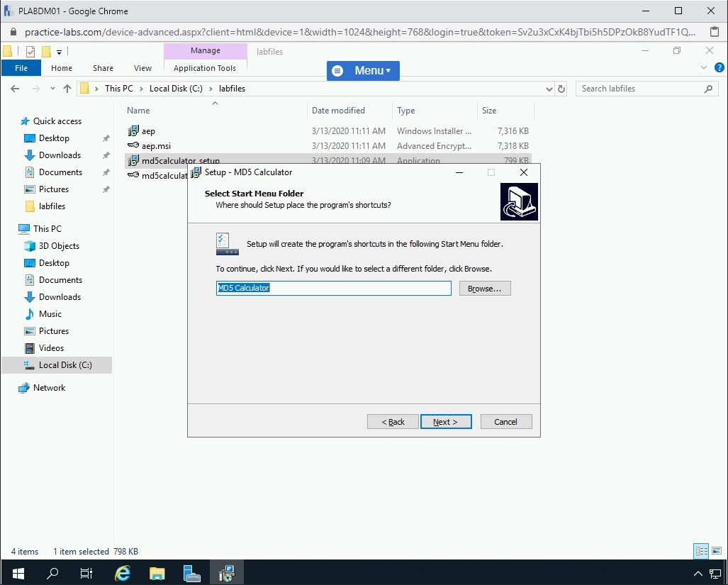Open the address bar history dropdown
Image resolution: width=728 pixels, height=585 pixels.
549,89
